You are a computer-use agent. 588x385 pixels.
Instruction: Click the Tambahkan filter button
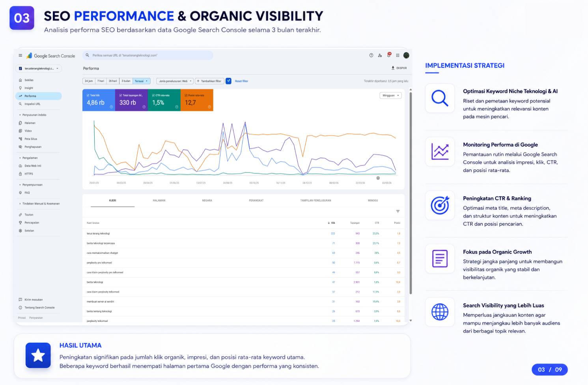pyautogui.click(x=209, y=81)
